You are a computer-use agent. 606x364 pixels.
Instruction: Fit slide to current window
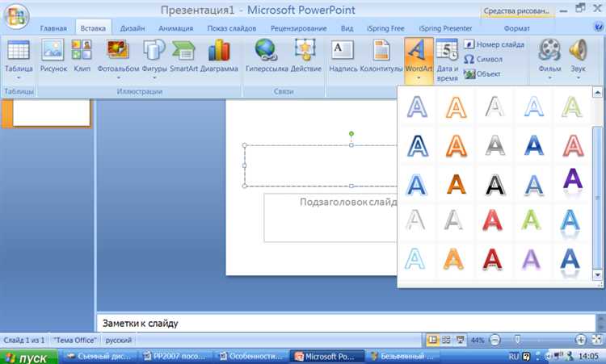click(x=597, y=340)
